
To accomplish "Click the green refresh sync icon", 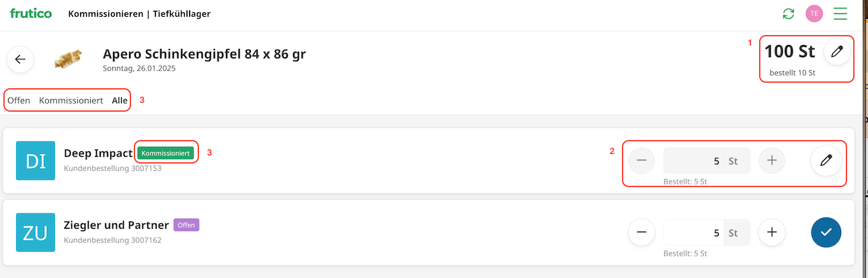I will (x=789, y=13).
